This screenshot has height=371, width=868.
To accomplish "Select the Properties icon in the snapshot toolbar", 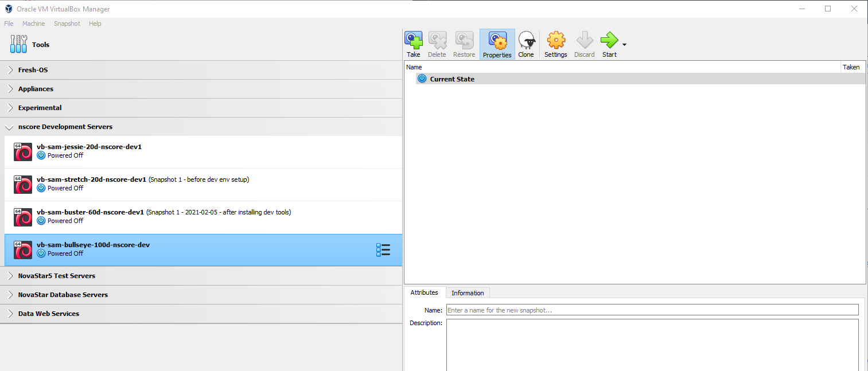I will [497, 44].
